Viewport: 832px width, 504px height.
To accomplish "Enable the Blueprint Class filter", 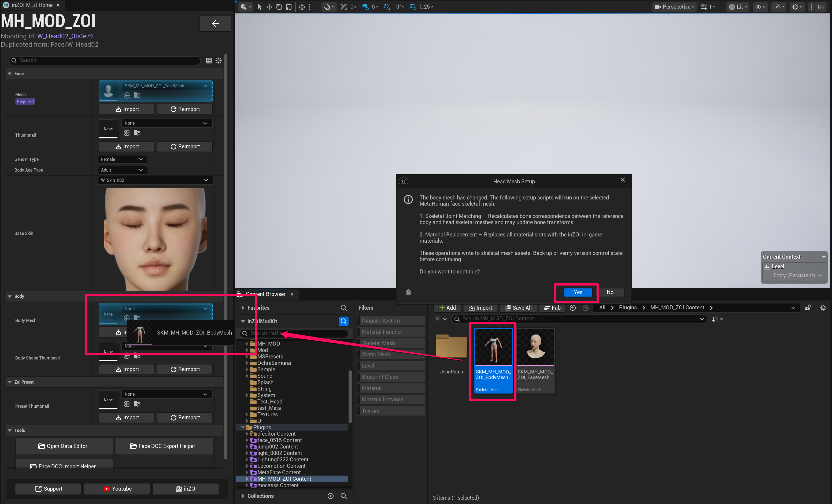I will [391, 377].
